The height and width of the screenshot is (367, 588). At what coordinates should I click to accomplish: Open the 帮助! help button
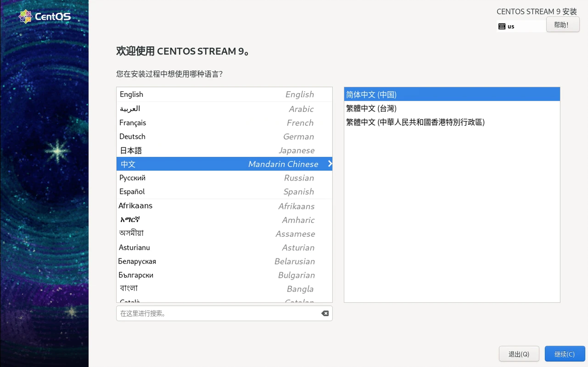[x=562, y=25]
